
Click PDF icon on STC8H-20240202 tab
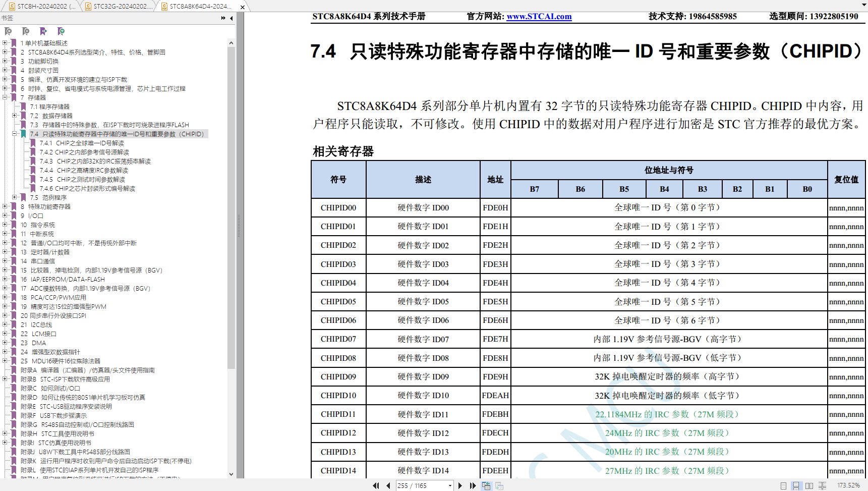(x=12, y=7)
